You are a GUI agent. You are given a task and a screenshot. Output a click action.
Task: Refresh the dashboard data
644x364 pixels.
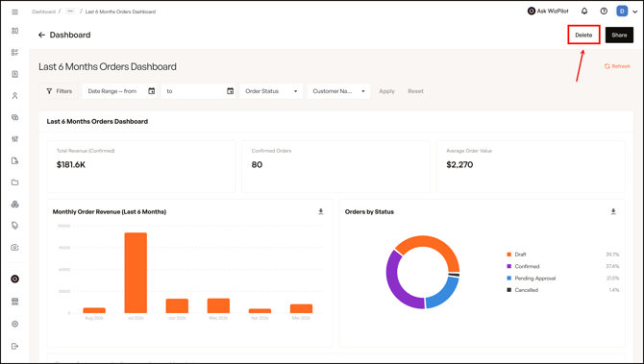coord(617,66)
